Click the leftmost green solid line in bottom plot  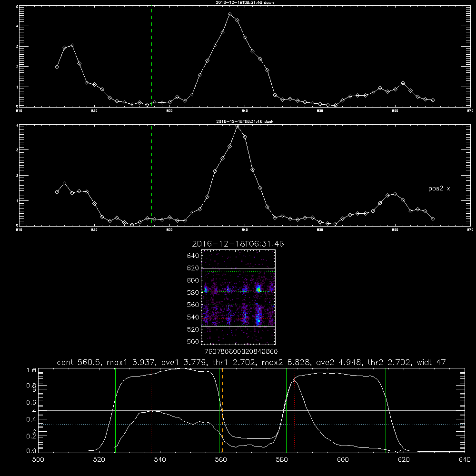click(x=115, y=410)
